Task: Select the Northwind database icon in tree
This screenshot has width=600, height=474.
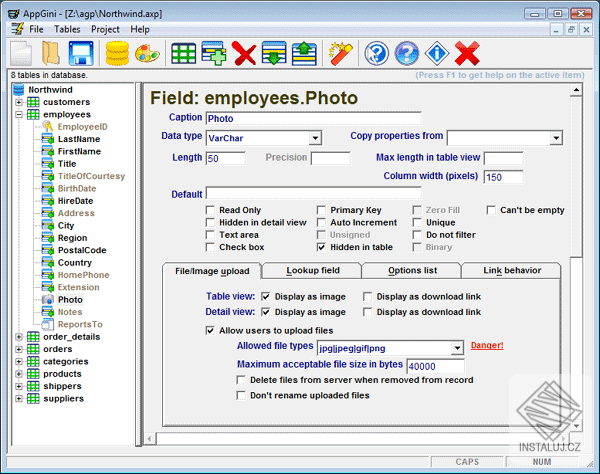Action: click(x=18, y=90)
